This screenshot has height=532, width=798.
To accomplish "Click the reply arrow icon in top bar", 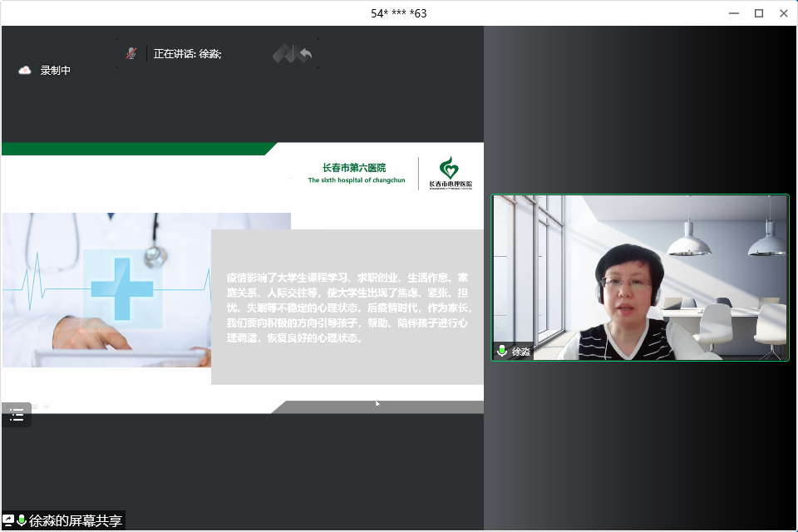I will coord(305,54).
